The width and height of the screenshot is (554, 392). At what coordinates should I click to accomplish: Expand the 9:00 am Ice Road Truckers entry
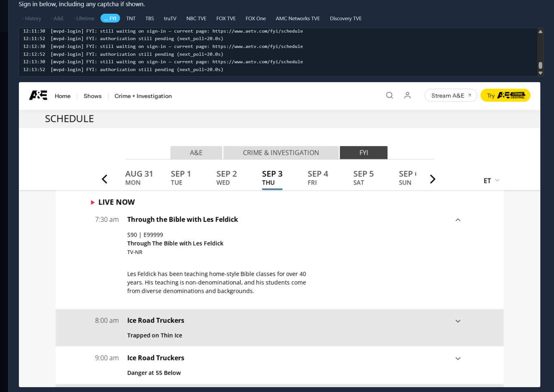(x=458, y=358)
